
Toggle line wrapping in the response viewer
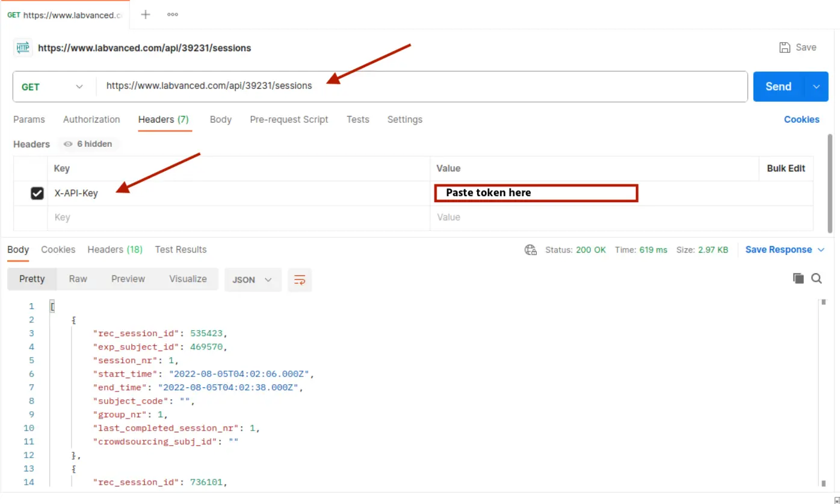pyautogui.click(x=300, y=279)
